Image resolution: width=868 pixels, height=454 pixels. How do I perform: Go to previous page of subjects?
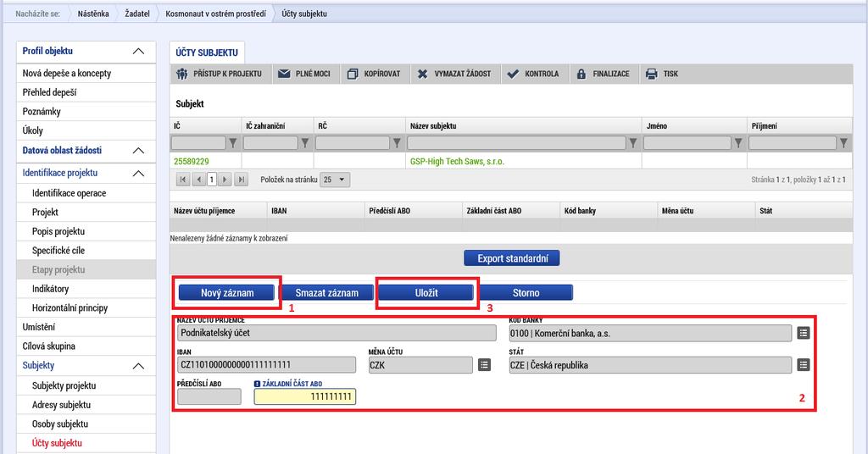tap(198, 180)
